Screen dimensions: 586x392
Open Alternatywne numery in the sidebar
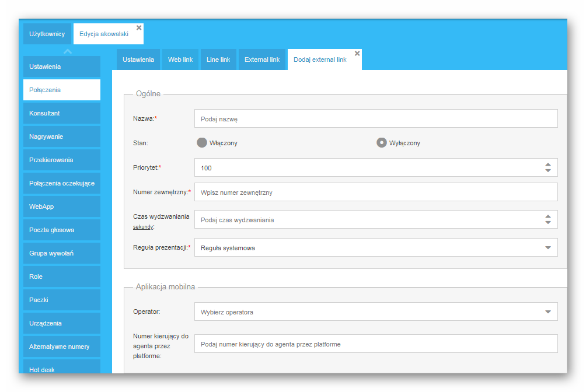62,346
